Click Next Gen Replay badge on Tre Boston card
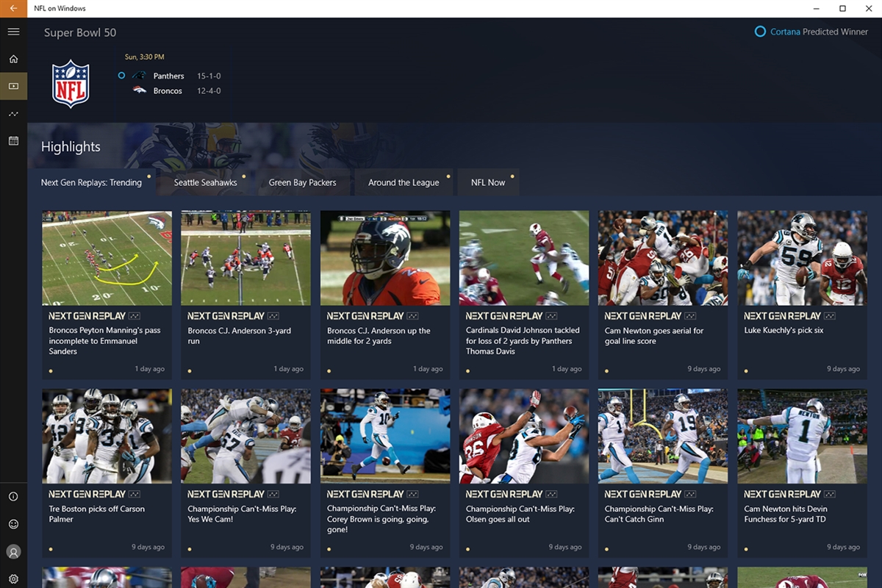This screenshot has width=882, height=588. (x=95, y=494)
